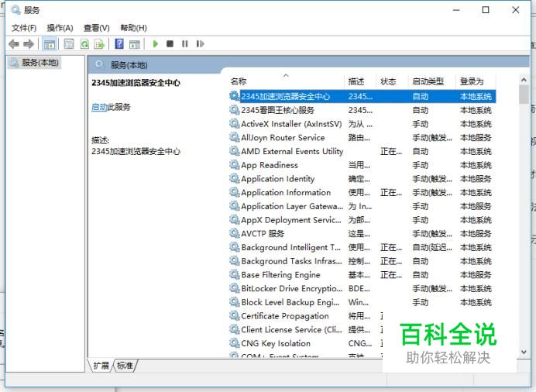Open the 文件(F) menu
The height and width of the screenshot is (392, 536).
click(24, 28)
